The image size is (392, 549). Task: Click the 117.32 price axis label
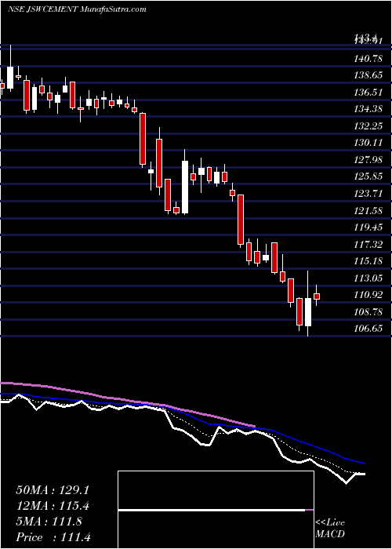(x=368, y=244)
